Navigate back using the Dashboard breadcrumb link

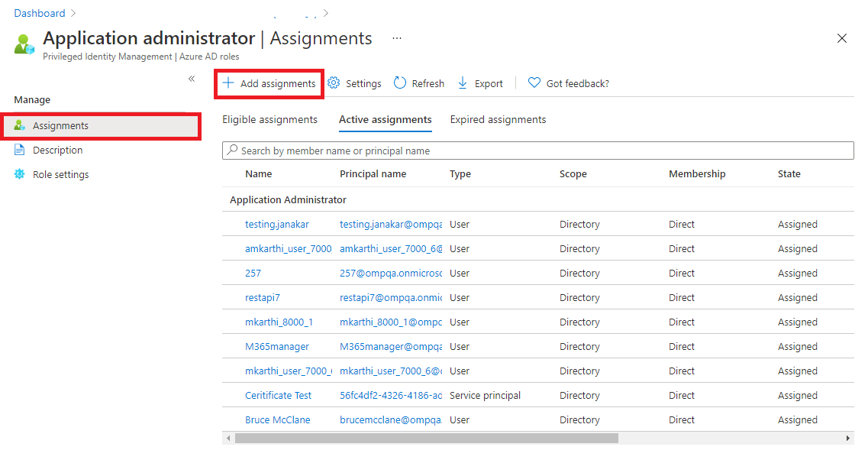pos(39,12)
